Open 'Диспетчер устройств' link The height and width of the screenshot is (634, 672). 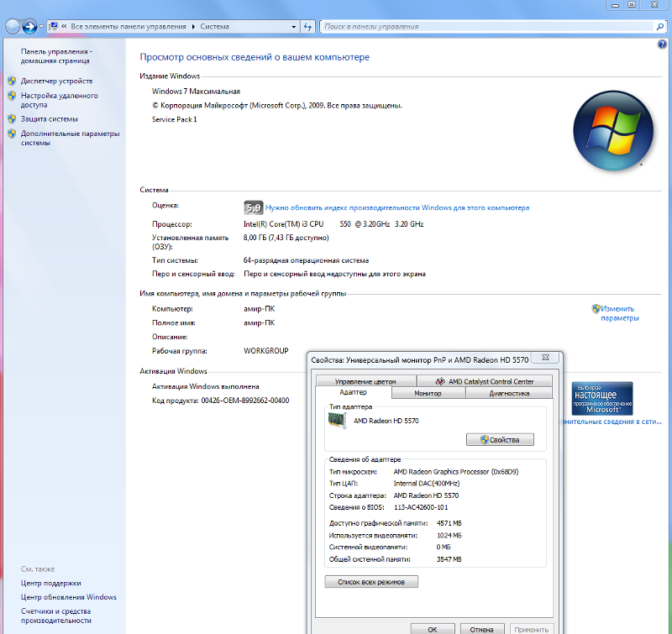point(56,81)
